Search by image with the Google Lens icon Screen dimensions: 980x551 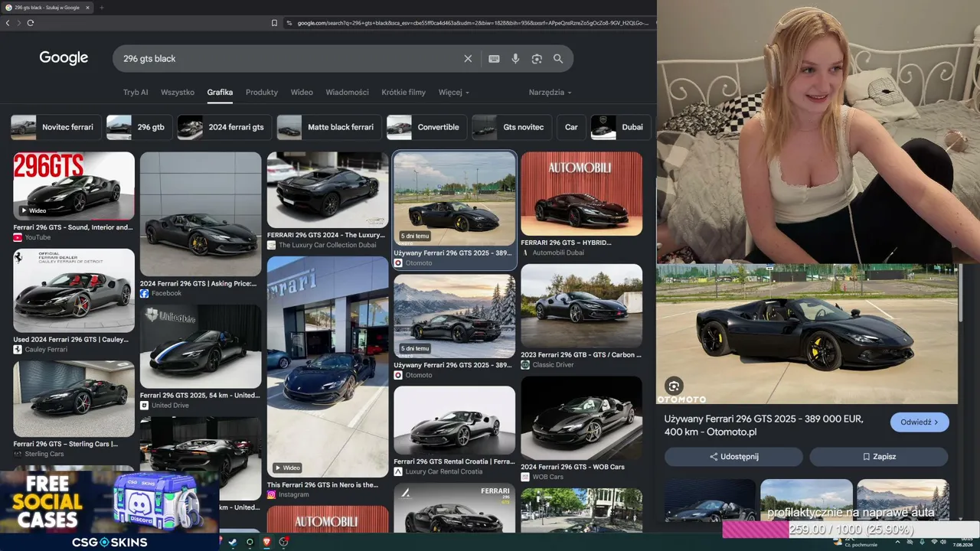537,59
